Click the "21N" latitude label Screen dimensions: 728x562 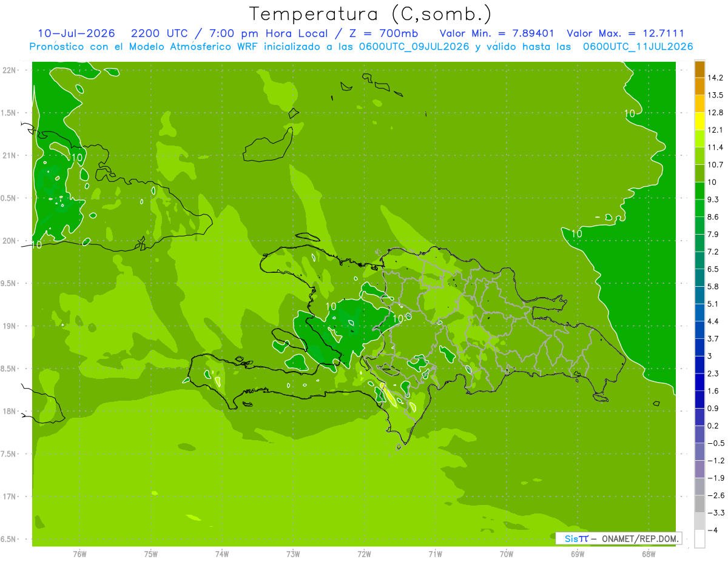tap(9, 156)
